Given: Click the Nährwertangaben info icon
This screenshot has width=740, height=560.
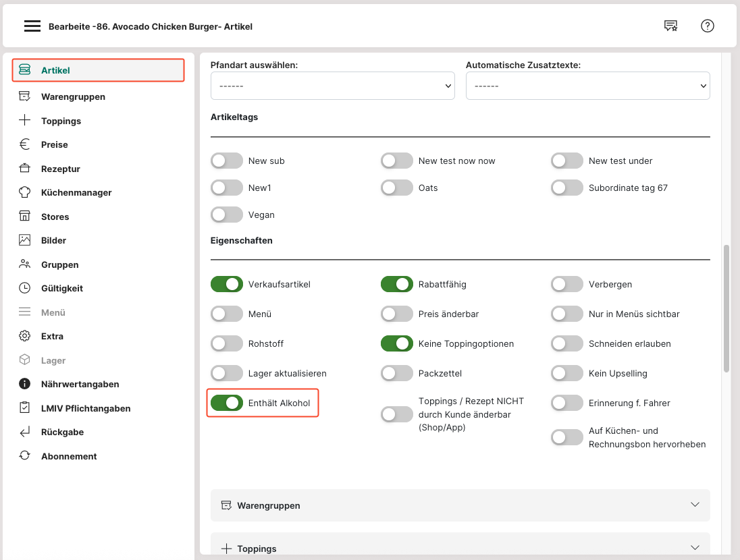Looking at the screenshot, I should click(x=25, y=384).
